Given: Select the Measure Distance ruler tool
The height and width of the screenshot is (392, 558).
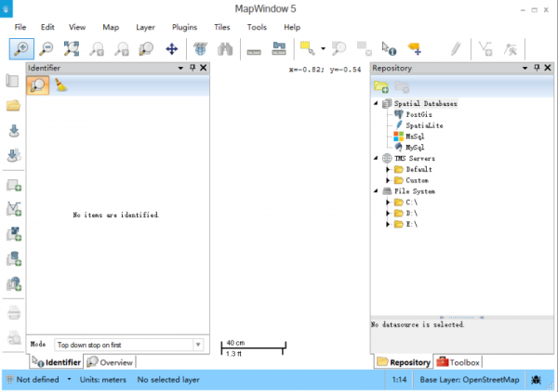Looking at the screenshot, I should coord(254,51).
